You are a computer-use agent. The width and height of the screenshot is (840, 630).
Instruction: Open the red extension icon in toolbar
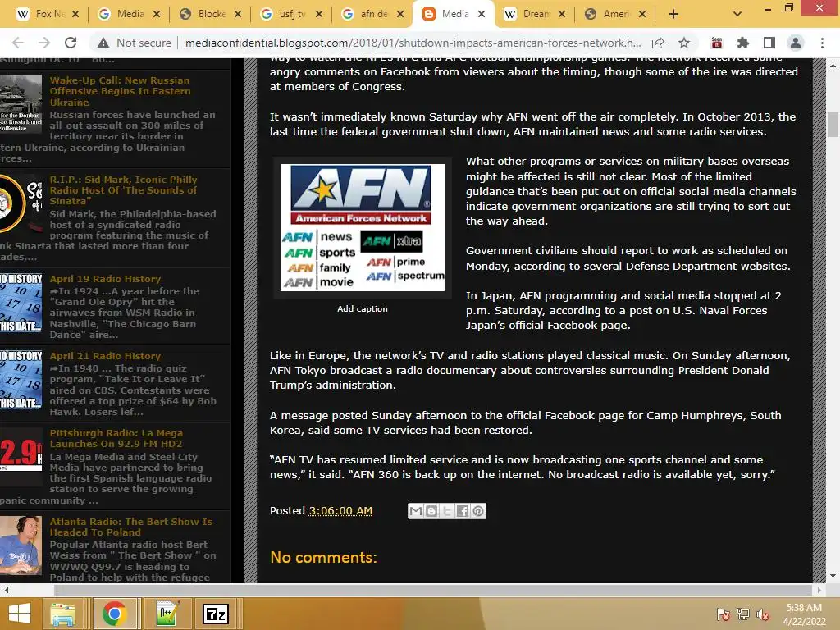pyautogui.click(x=716, y=43)
